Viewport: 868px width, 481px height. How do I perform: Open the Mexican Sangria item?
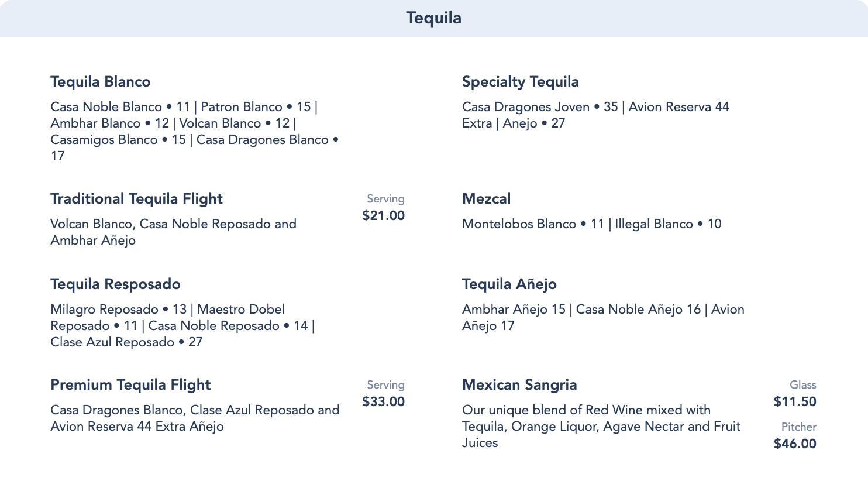pyautogui.click(x=519, y=385)
